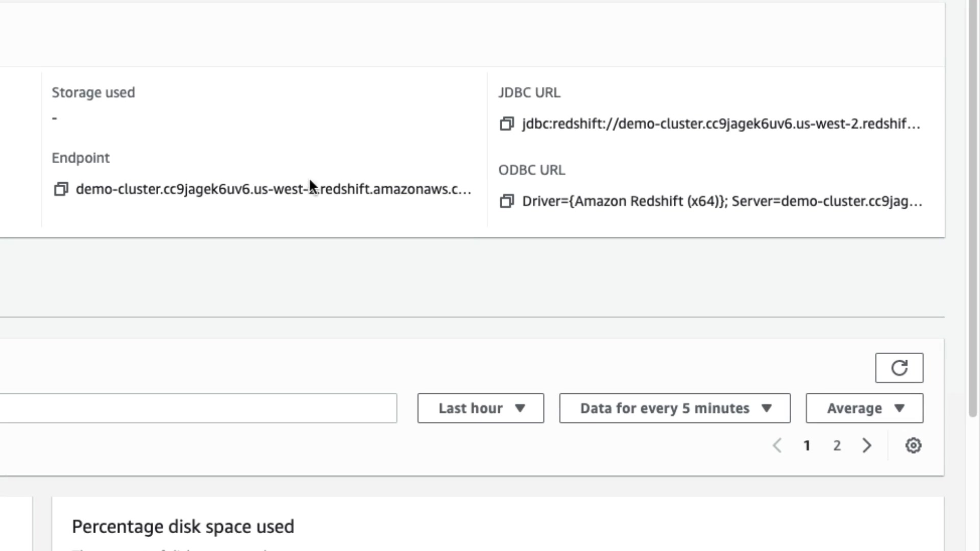Select page 1 of metrics
The height and width of the screenshot is (551, 980).
807,445
